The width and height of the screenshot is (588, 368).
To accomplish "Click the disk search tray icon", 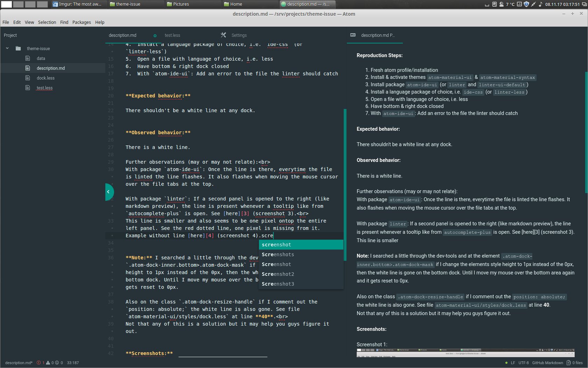I will pos(495,4).
